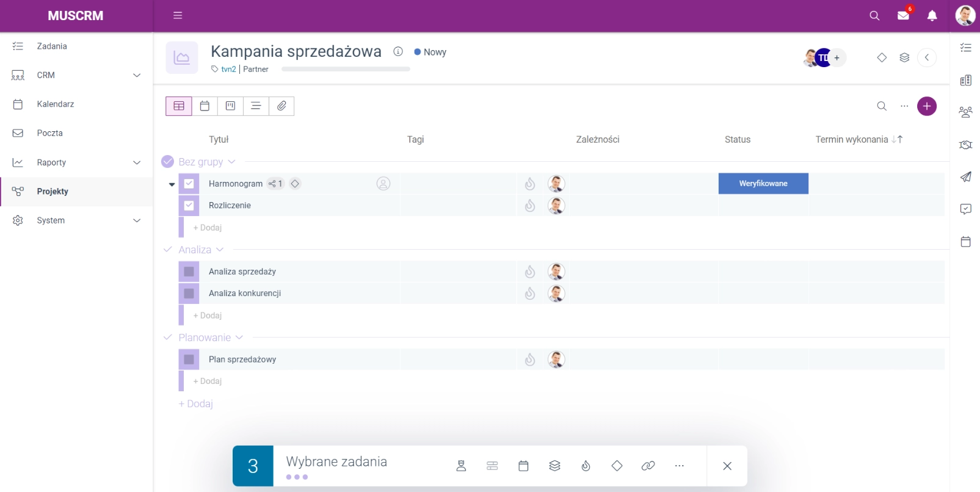Viewport: 980px width, 492px height.
Task: Switch to the table view tab
Action: pyautogui.click(x=179, y=106)
